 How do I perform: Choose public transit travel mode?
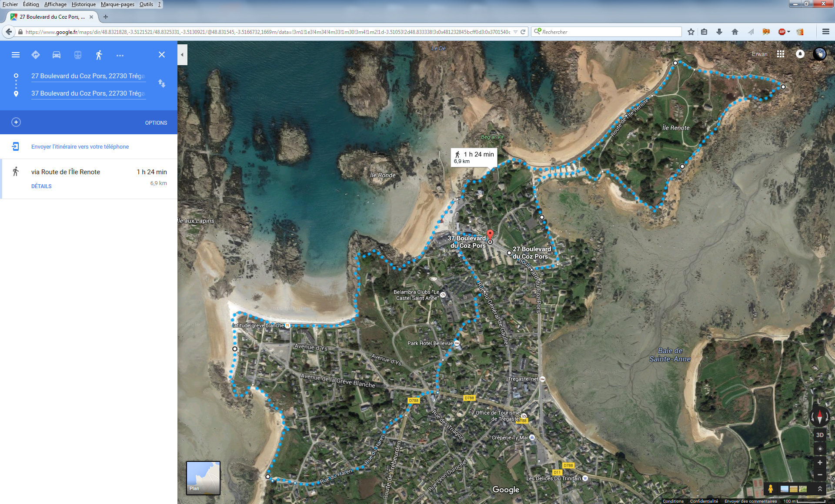click(x=78, y=55)
